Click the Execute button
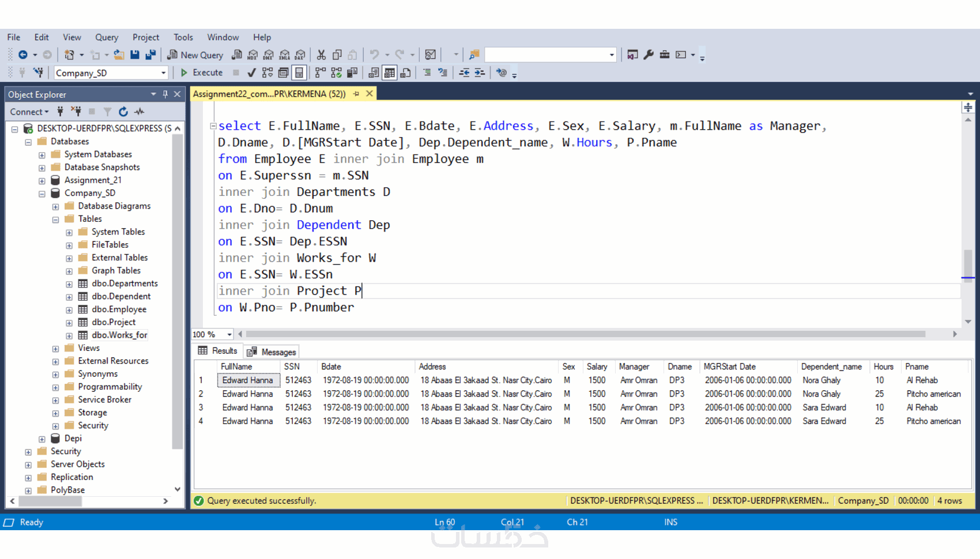 [202, 73]
